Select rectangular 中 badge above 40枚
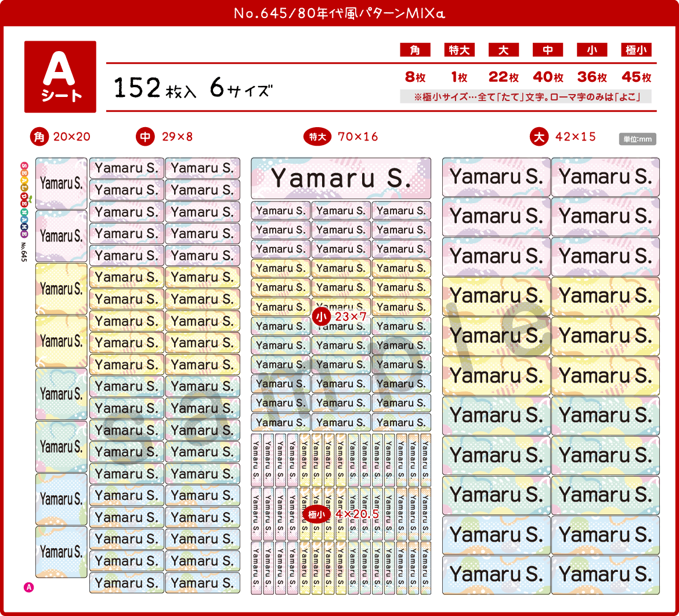 547,50
